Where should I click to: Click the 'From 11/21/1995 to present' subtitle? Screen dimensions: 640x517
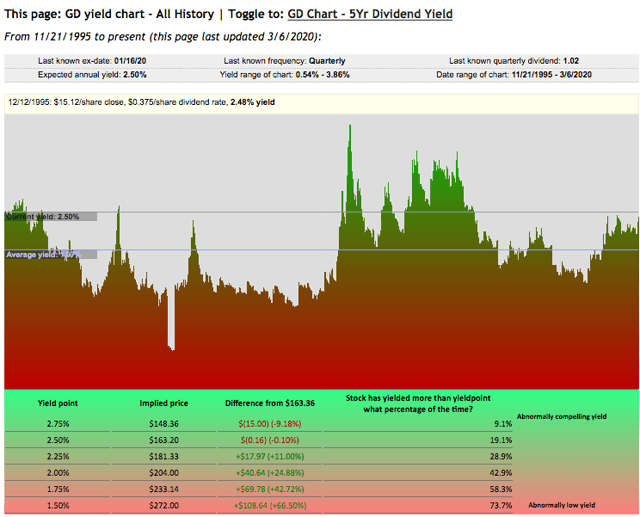(163, 37)
